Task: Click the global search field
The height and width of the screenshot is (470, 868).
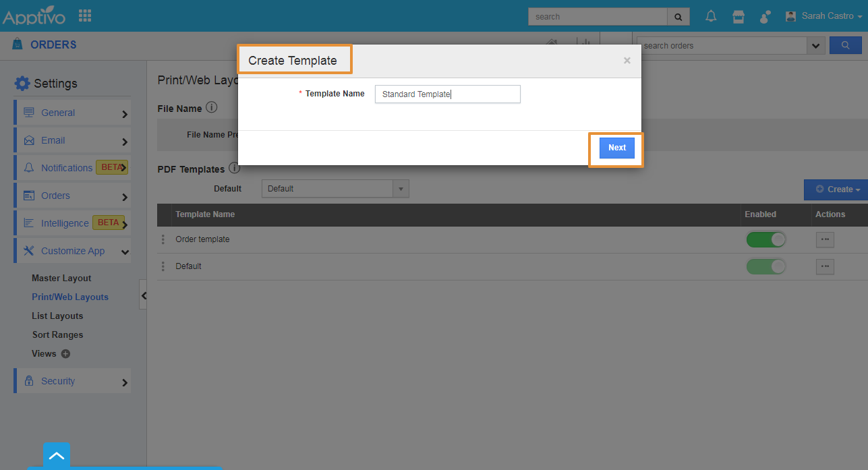Action: pyautogui.click(x=598, y=17)
